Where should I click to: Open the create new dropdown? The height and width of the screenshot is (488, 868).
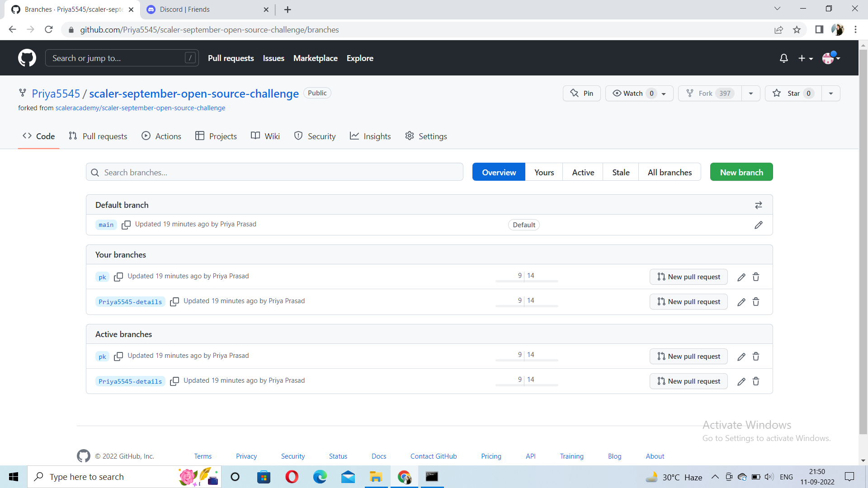[x=806, y=58]
